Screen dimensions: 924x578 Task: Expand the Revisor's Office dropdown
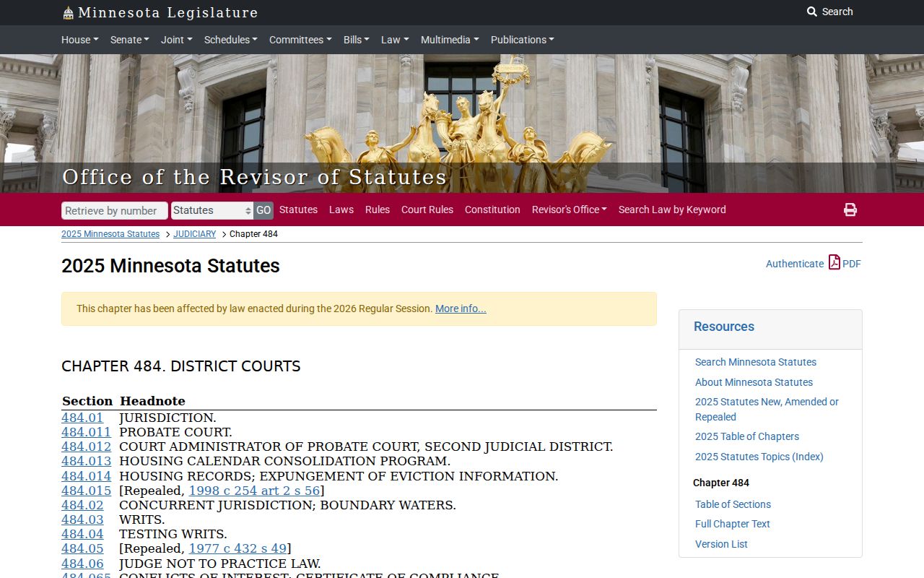570,210
